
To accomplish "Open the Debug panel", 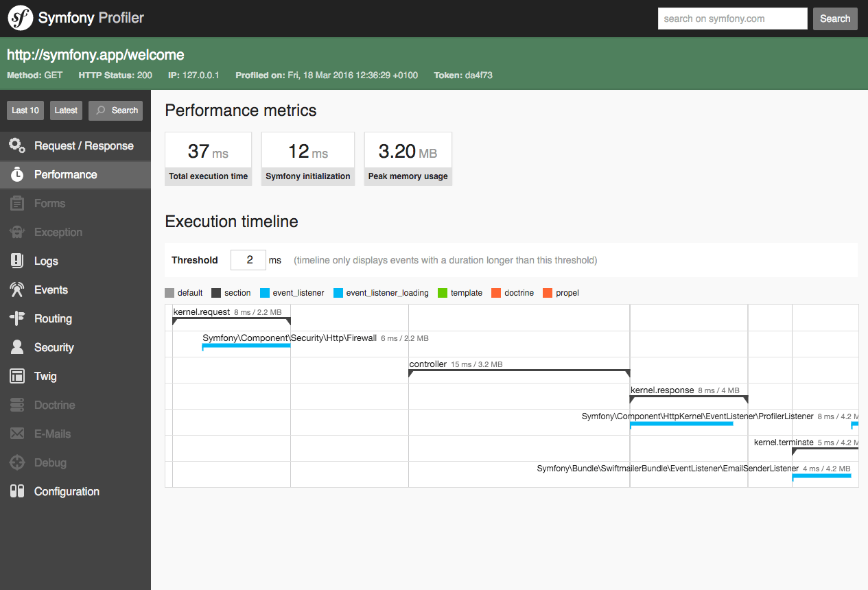I will click(x=48, y=462).
